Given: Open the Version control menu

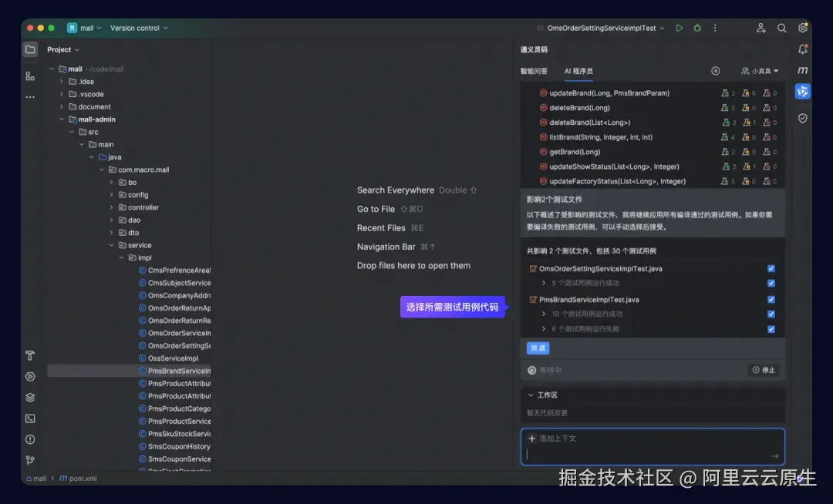Looking at the screenshot, I should click(137, 28).
